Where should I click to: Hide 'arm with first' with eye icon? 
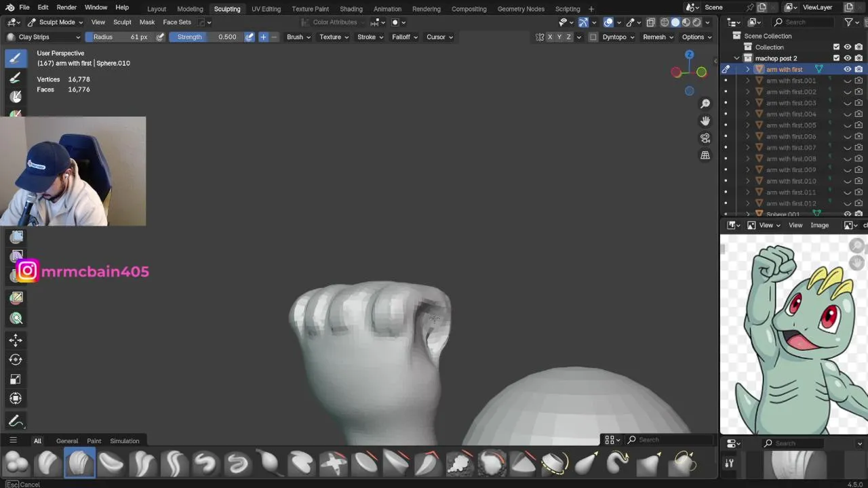847,69
